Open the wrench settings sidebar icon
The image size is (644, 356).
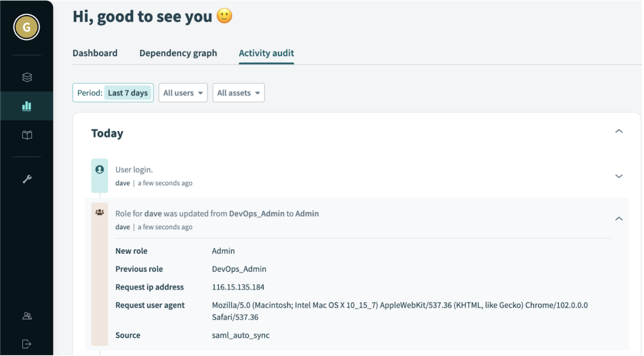coord(27,179)
